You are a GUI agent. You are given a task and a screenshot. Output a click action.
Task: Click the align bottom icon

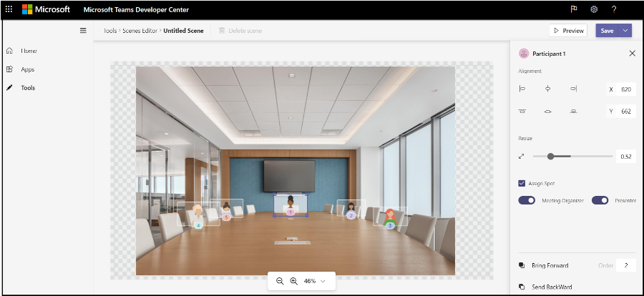[573, 112]
